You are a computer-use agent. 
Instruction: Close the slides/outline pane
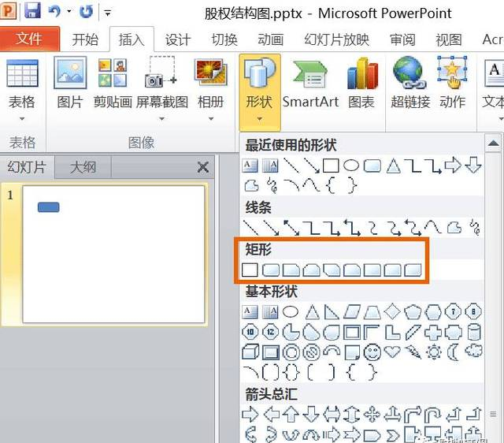[x=203, y=167]
